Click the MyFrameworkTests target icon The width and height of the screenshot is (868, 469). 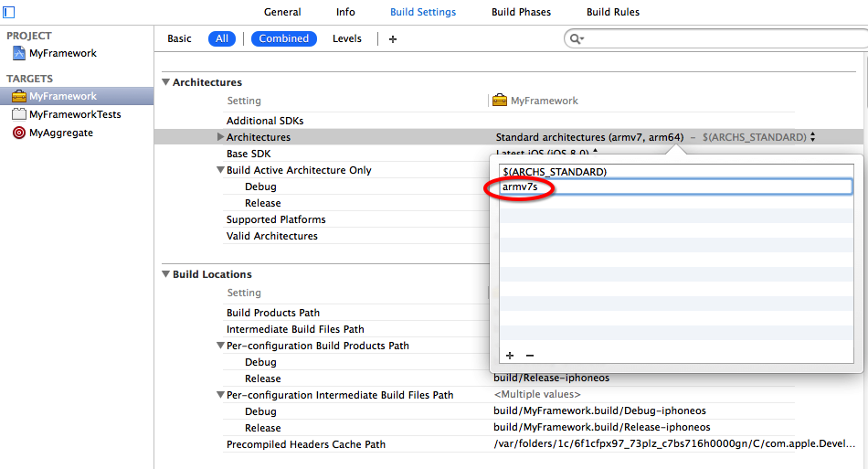click(x=18, y=114)
